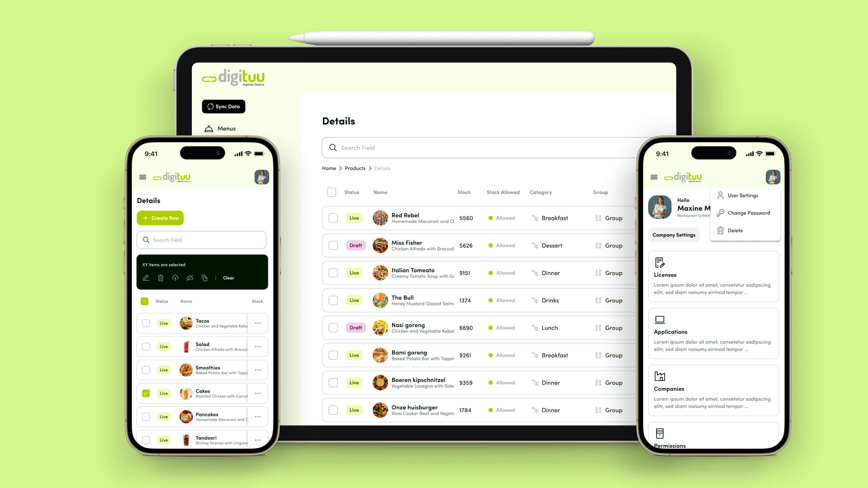Open the hamburger menu in mobile view
This screenshot has height=488, width=868.
click(x=142, y=177)
